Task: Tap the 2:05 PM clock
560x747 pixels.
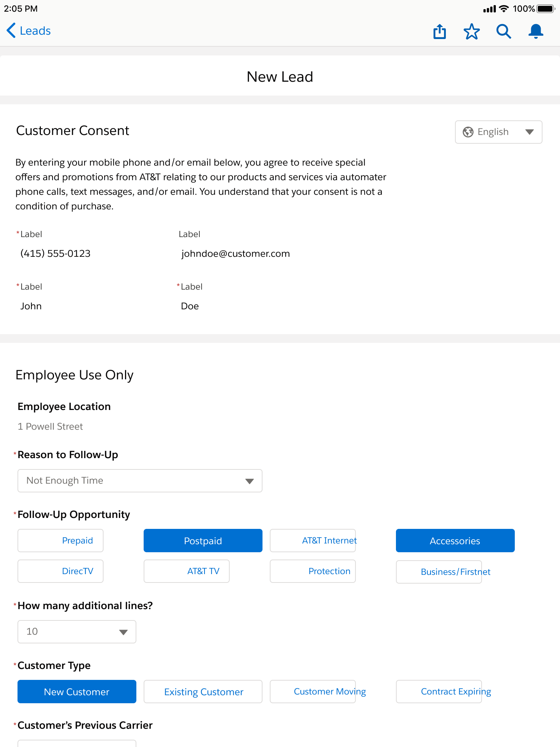Action: (21, 9)
